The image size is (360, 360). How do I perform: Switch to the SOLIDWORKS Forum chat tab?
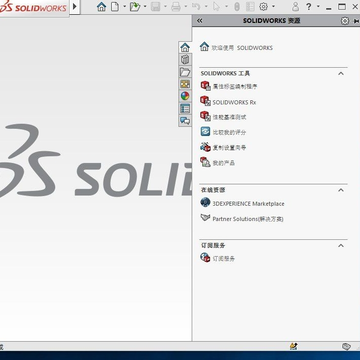click(x=185, y=120)
